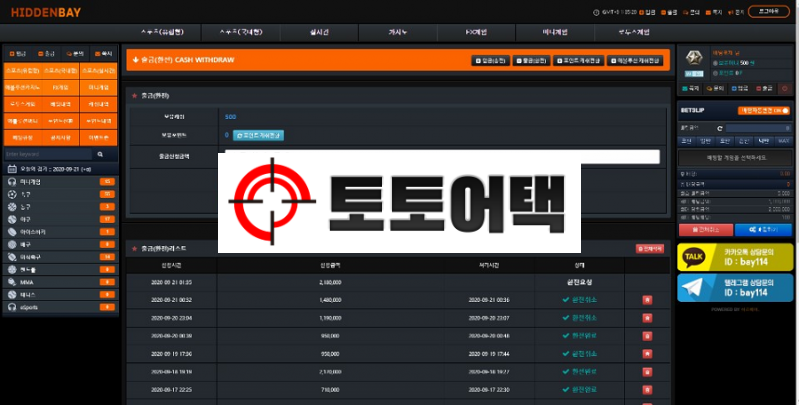
Task: Click the clock icon beside GMT time
Action: [596, 13]
